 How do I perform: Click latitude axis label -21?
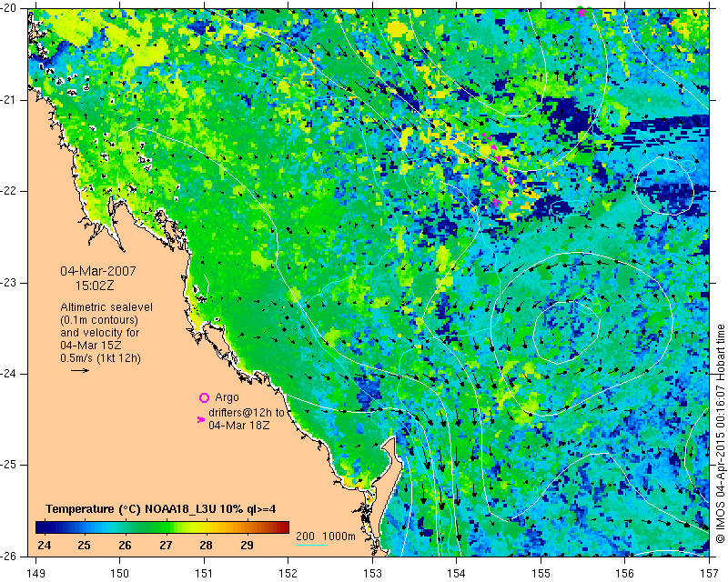(9, 100)
